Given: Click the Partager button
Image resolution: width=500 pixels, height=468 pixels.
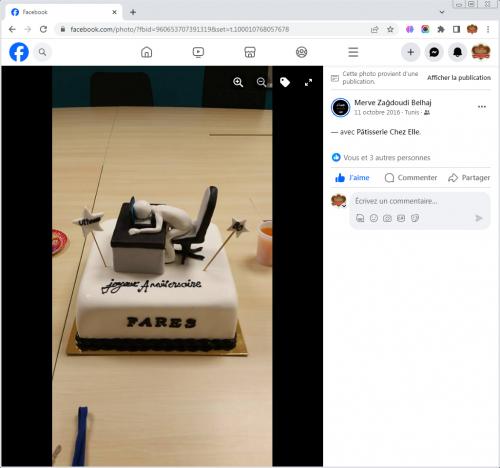Looking at the screenshot, I should click(x=469, y=178).
